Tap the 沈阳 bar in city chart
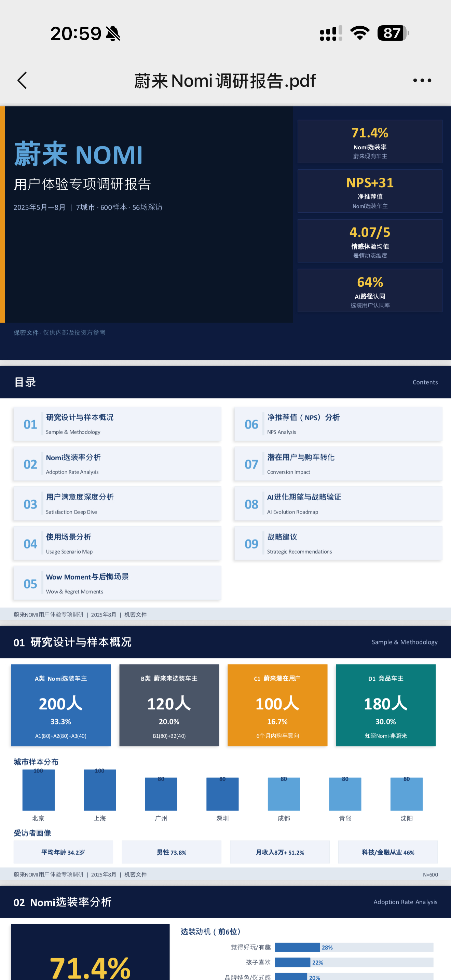 point(407,794)
